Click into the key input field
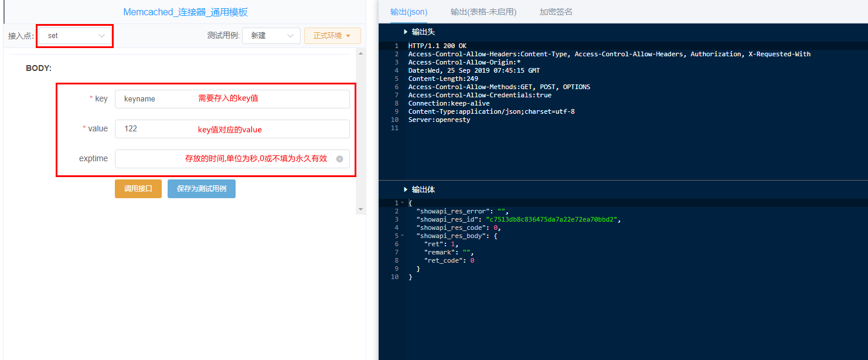Screen dimensions: 868x360 coord(232,99)
